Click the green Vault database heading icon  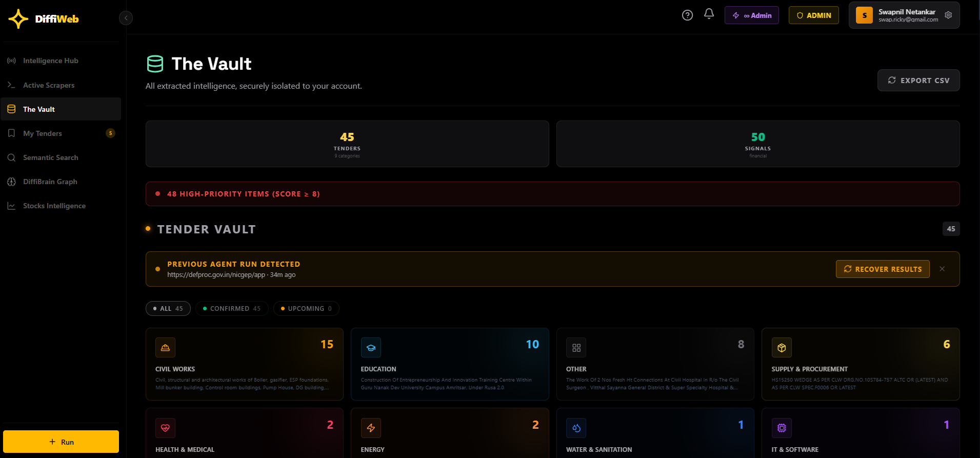tap(155, 64)
